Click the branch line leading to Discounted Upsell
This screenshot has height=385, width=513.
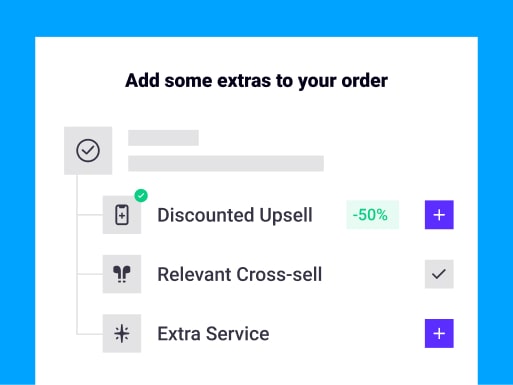point(90,215)
